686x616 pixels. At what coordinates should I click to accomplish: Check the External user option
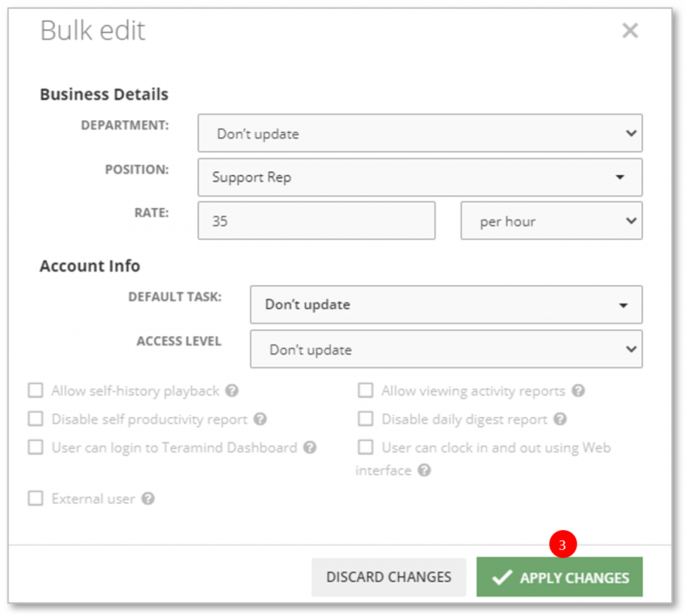pyautogui.click(x=36, y=499)
